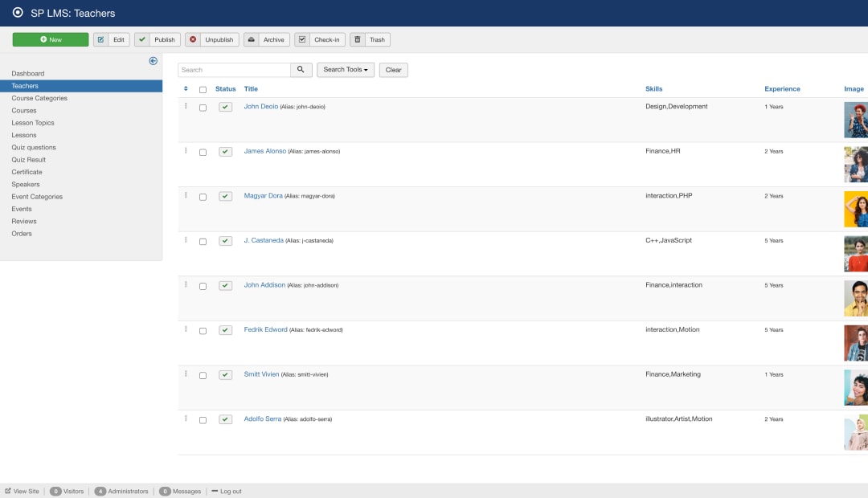Select the Check-in toolbar icon
Image resolution: width=868 pixels, height=498 pixels.
(301, 39)
